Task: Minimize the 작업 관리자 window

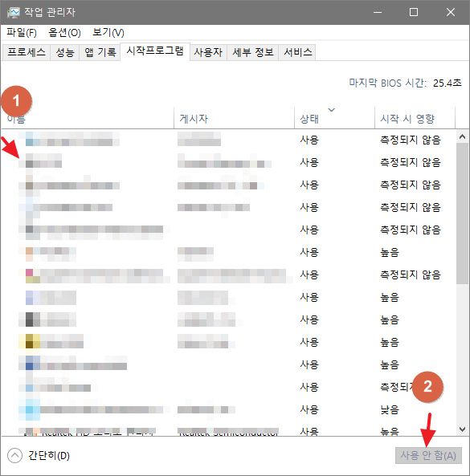Action: pyautogui.click(x=378, y=12)
